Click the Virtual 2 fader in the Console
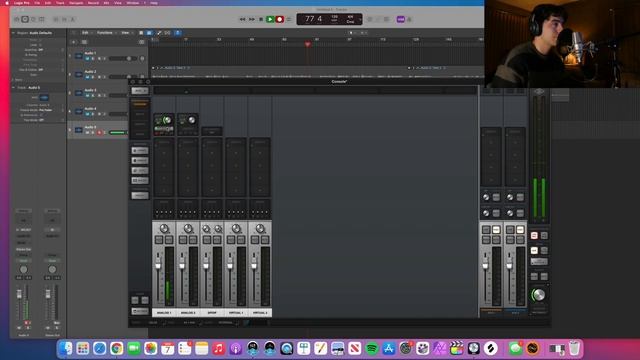 pos(254,264)
